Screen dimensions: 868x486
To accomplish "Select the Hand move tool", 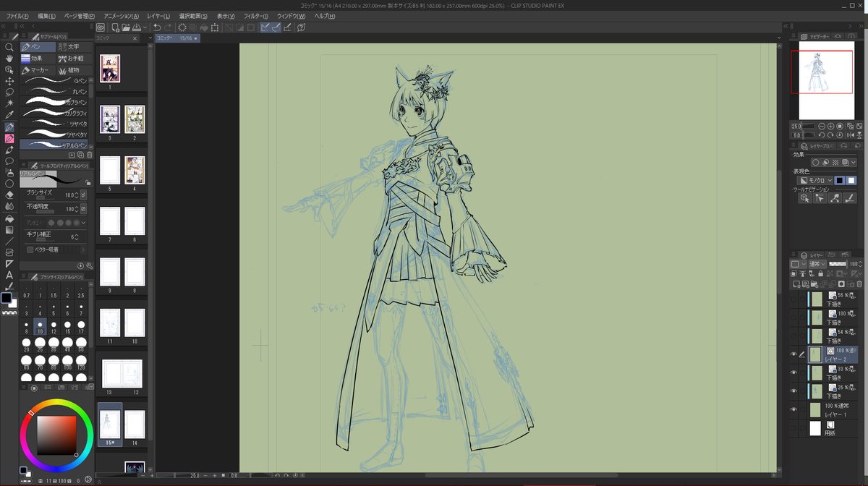I will click(x=9, y=59).
